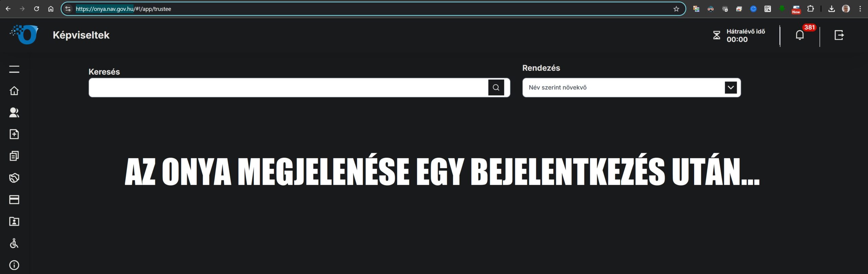The width and height of the screenshot is (868, 274).
Task: Click the browser reload button
Action: 37,9
